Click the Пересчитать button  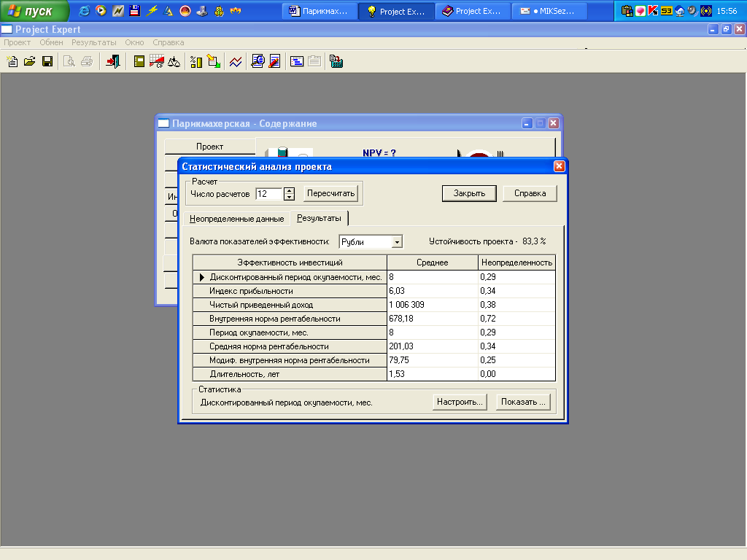[x=330, y=193]
